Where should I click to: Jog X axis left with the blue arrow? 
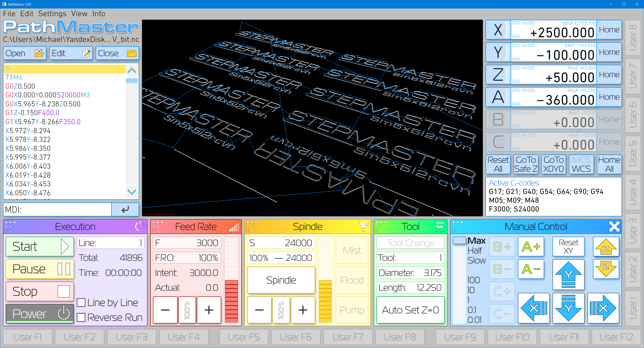pos(534,308)
